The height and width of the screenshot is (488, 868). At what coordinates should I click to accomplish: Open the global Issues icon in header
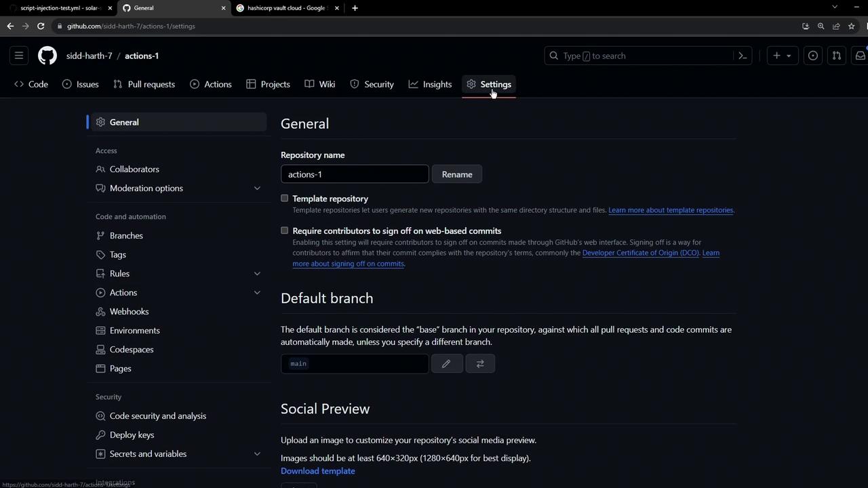812,56
